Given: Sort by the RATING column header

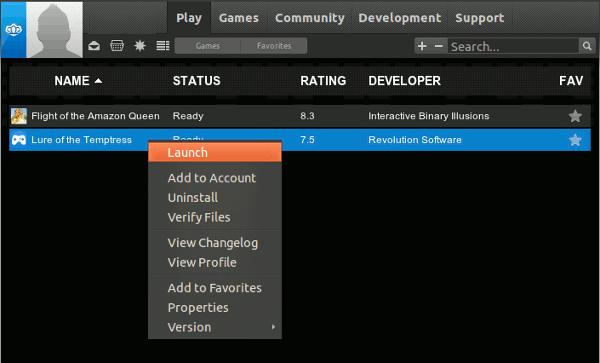Looking at the screenshot, I should point(323,81).
